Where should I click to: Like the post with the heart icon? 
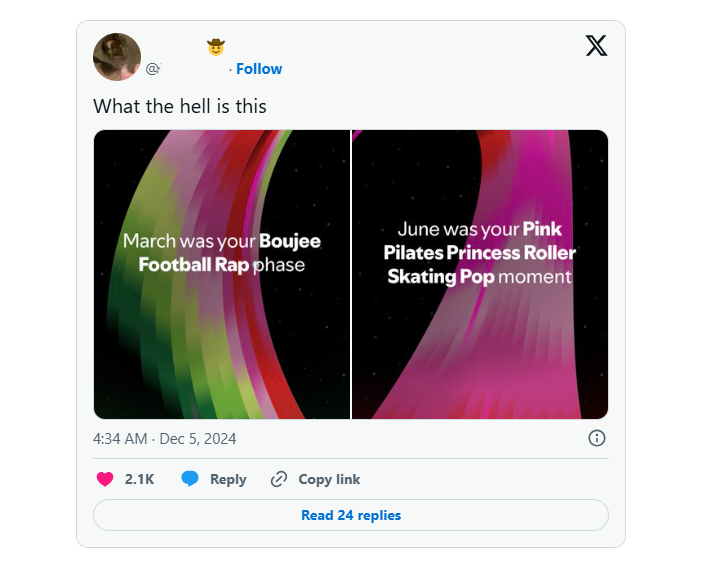[x=105, y=479]
